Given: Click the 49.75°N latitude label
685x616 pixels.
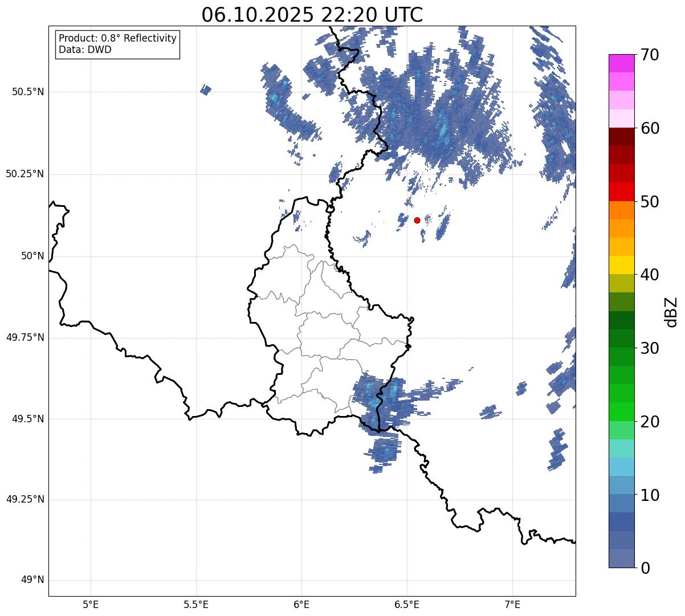Looking at the screenshot, I should (x=25, y=337).
